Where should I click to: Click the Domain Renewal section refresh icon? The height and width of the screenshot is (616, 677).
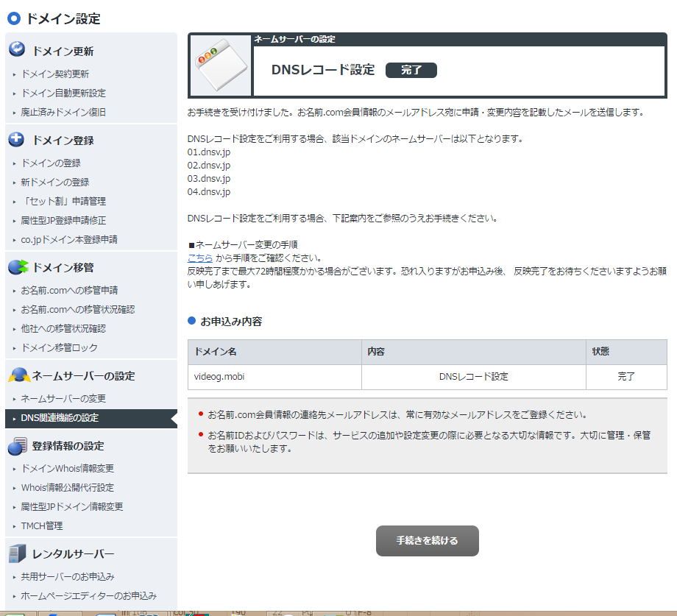17,50
